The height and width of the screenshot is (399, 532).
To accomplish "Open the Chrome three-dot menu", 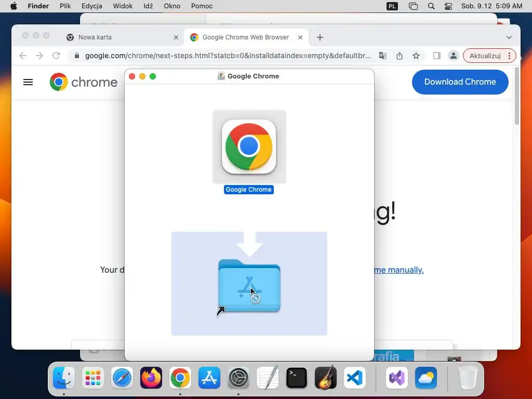I will 509,56.
